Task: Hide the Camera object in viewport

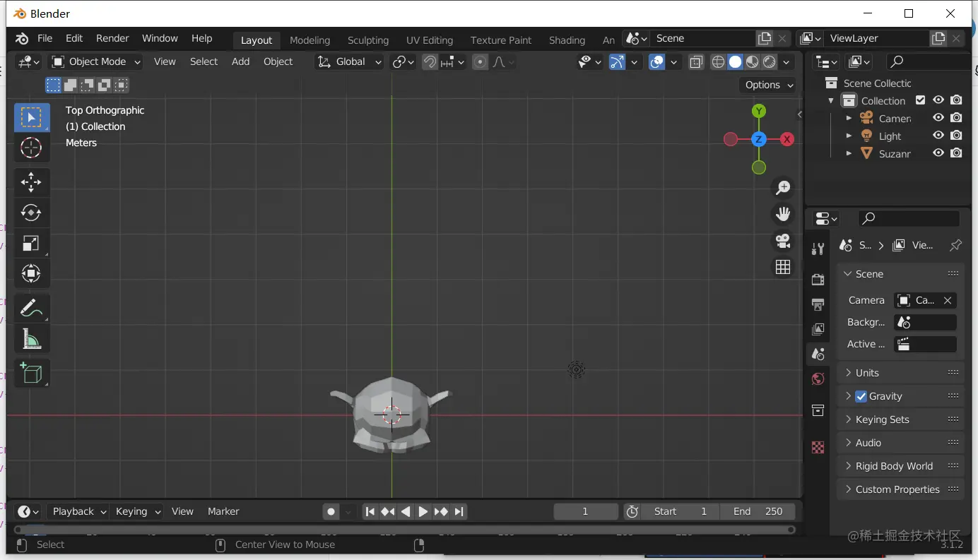Action: [938, 118]
